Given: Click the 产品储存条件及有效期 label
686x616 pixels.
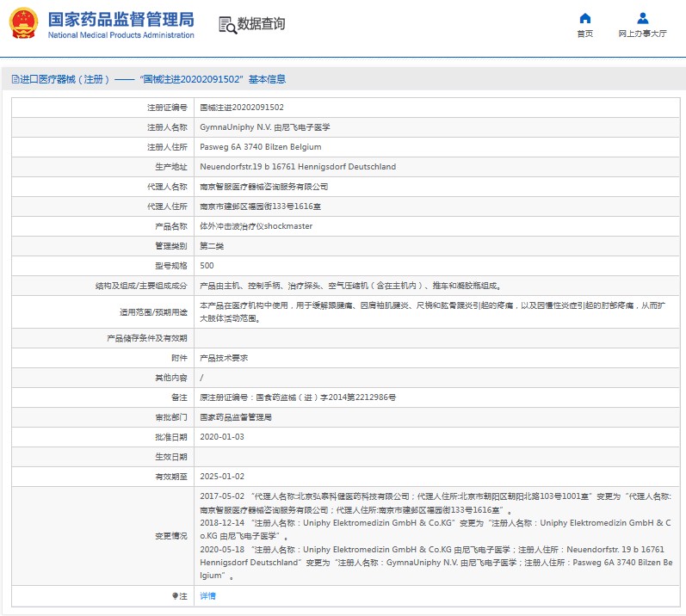Looking at the screenshot, I should [x=147, y=338].
